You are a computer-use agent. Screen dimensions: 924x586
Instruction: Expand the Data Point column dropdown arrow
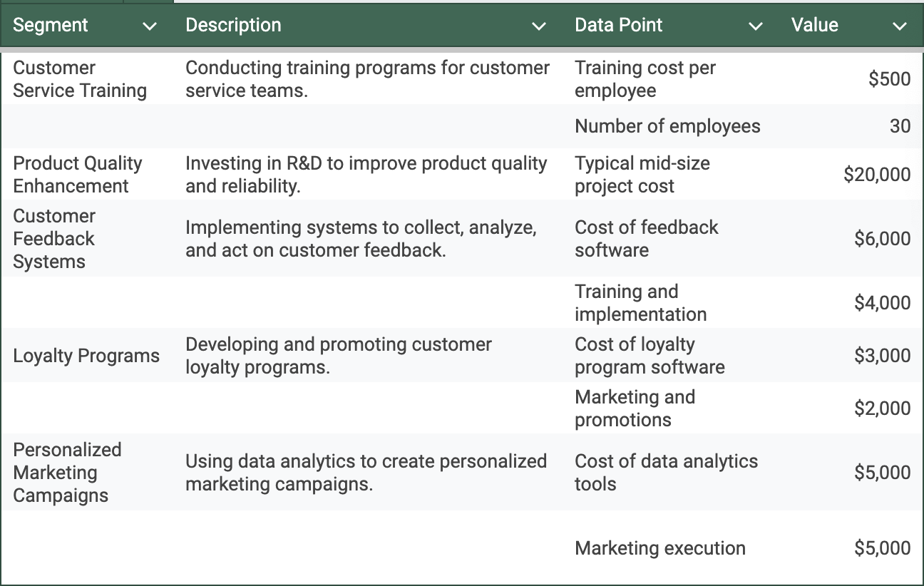pos(755,26)
